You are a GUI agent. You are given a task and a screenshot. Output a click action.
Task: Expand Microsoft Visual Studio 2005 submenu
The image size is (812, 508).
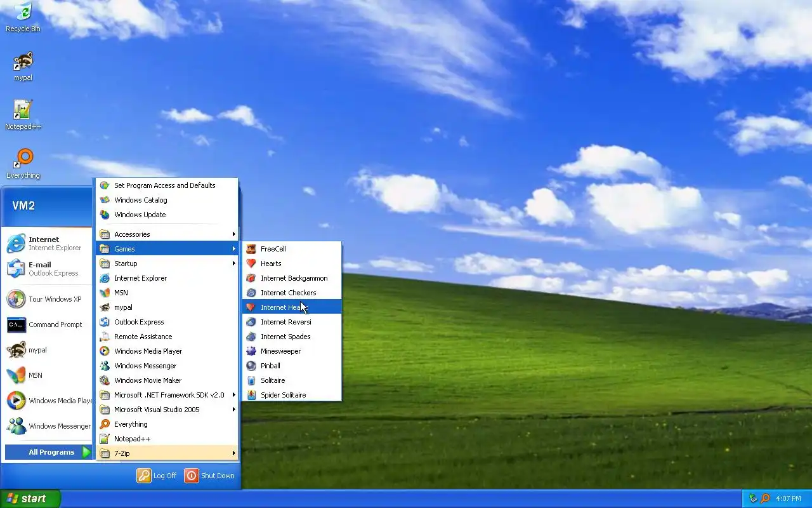167,410
